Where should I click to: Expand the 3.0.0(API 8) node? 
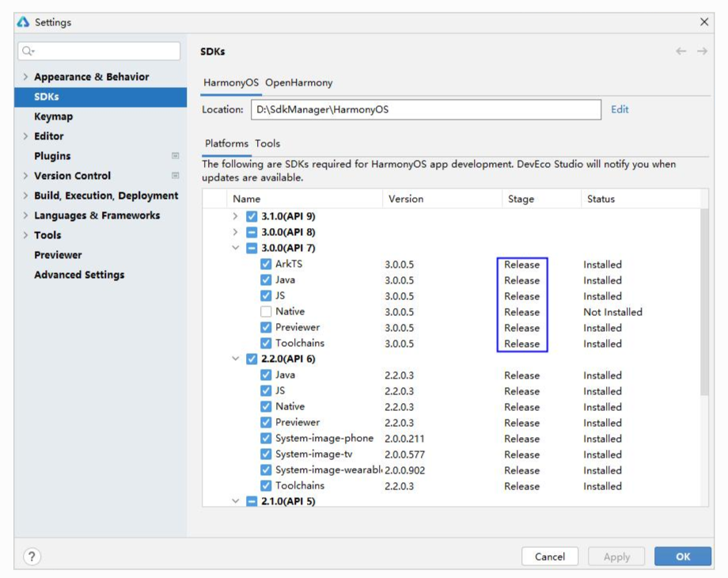coord(235,232)
